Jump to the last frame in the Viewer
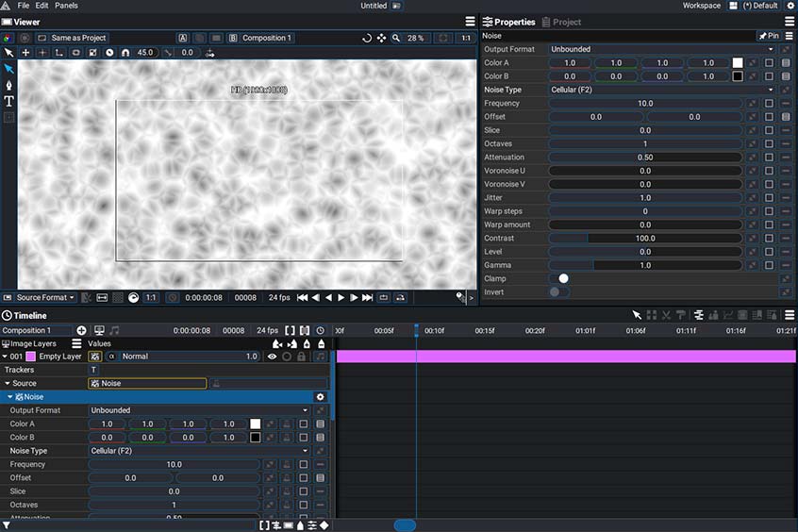798x532 pixels. (368, 297)
